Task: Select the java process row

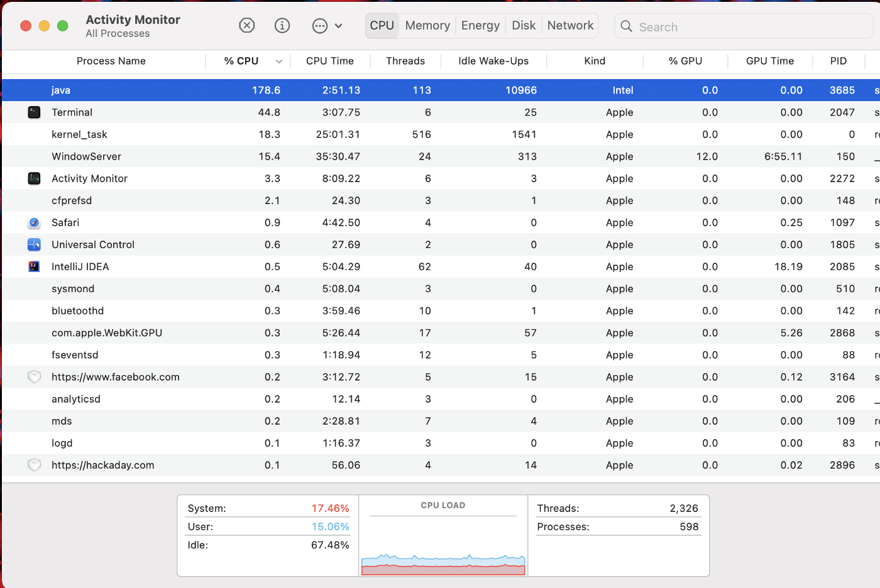Action: click(x=441, y=90)
